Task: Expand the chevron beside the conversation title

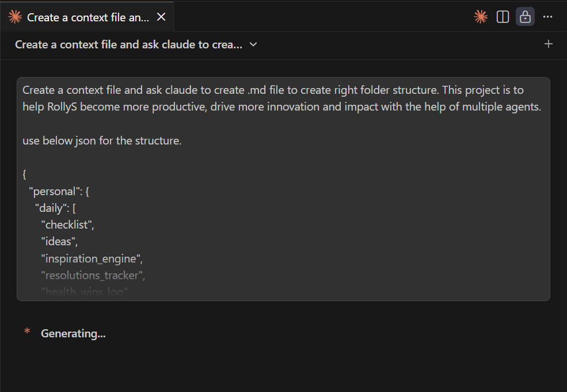Action: pyautogui.click(x=253, y=44)
